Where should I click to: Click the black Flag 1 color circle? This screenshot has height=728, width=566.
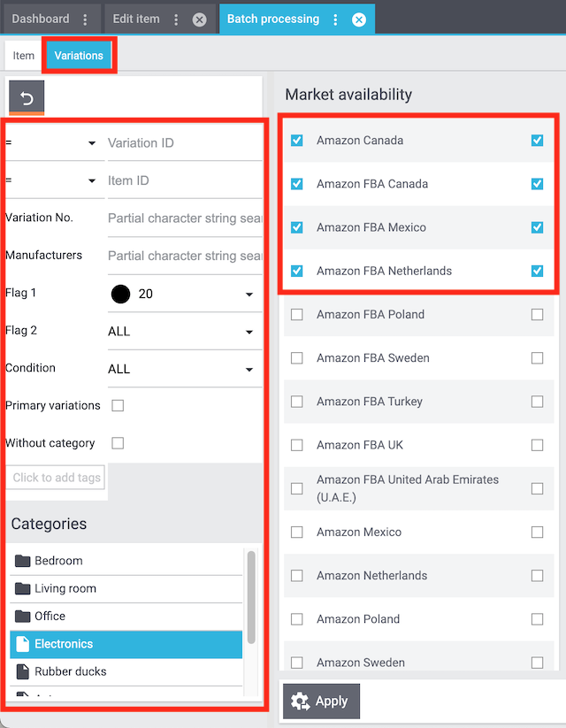click(x=120, y=294)
